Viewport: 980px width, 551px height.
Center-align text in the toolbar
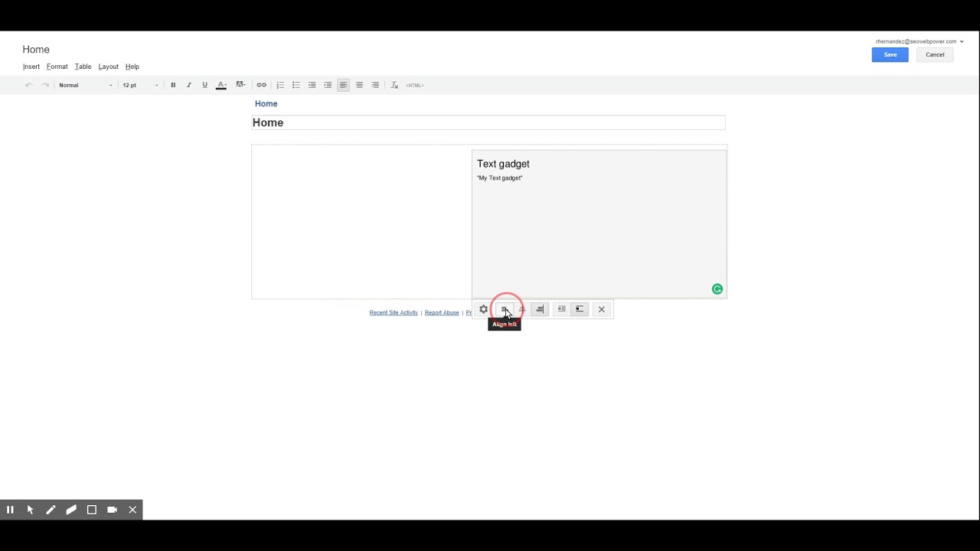359,85
